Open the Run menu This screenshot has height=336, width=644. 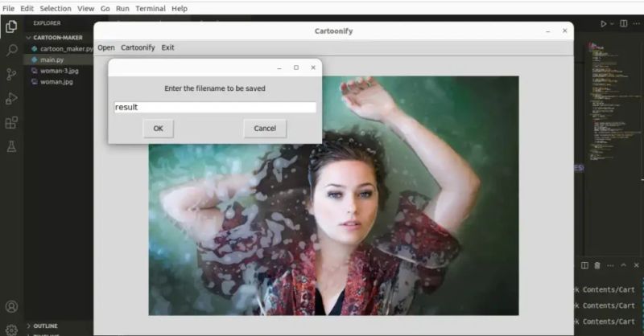(x=122, y=8)
